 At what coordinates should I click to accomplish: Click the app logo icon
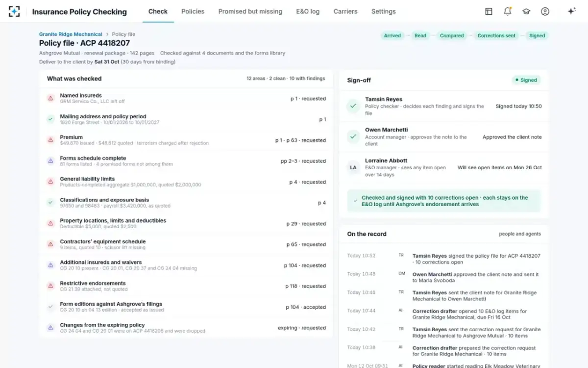pos(14,11)
